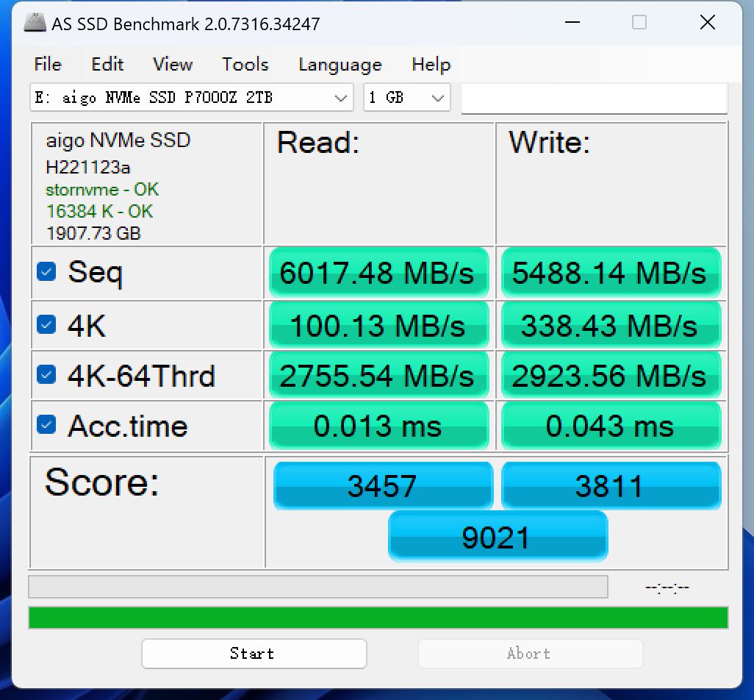Click the Write: column header
The width and height of the screenshot is (754, 700).
tap(549, 143)
